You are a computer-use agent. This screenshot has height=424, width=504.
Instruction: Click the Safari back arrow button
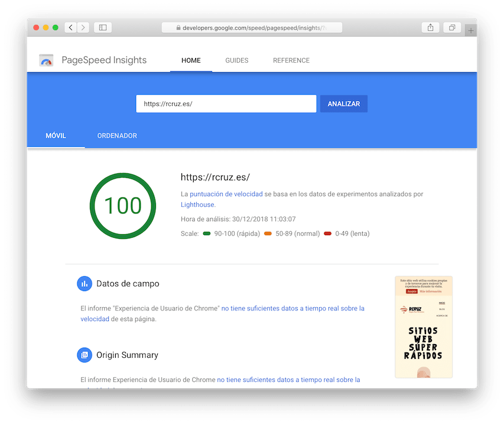click(x=71, y=28)
